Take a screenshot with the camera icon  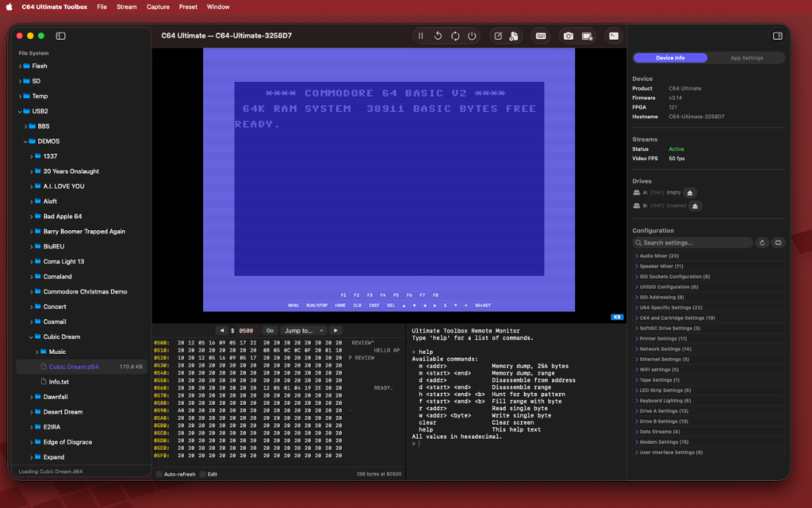569,36
